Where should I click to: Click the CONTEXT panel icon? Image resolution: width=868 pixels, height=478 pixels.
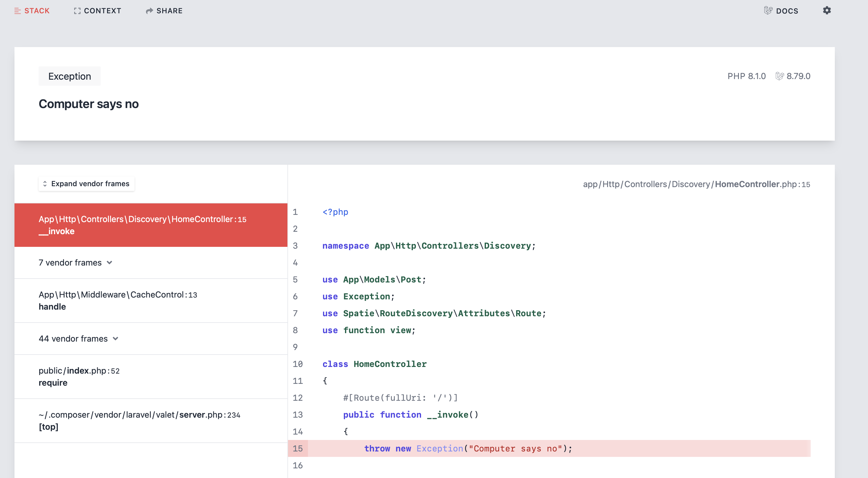point(76,11)
